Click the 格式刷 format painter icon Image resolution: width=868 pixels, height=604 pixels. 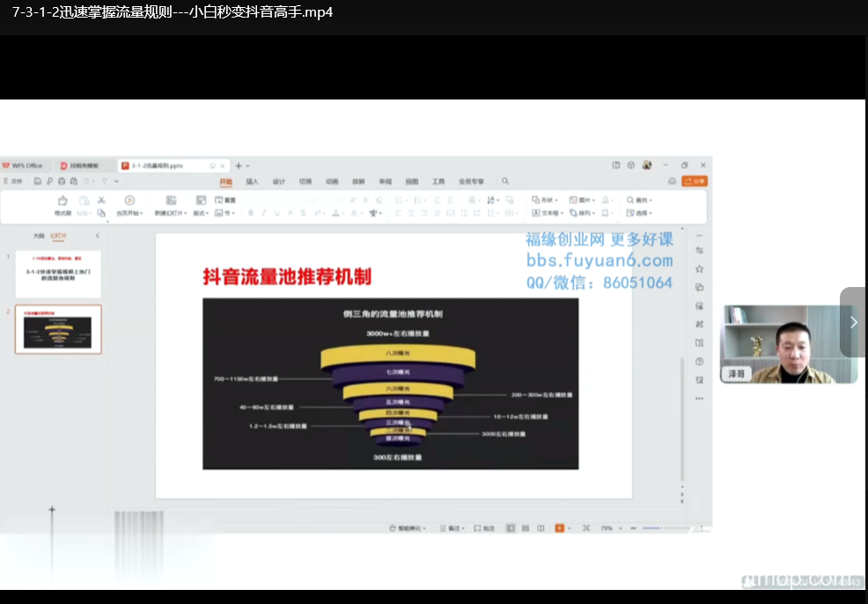click(63, 201)
